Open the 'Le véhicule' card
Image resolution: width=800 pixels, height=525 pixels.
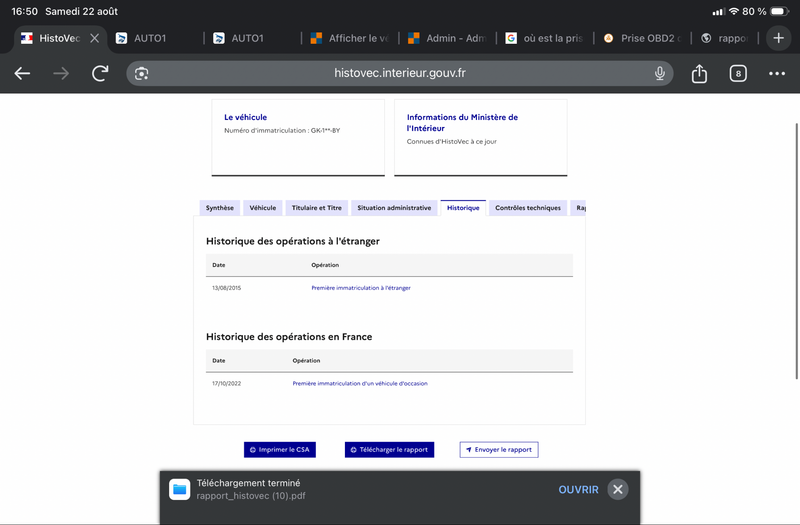(x=298, y=138)
